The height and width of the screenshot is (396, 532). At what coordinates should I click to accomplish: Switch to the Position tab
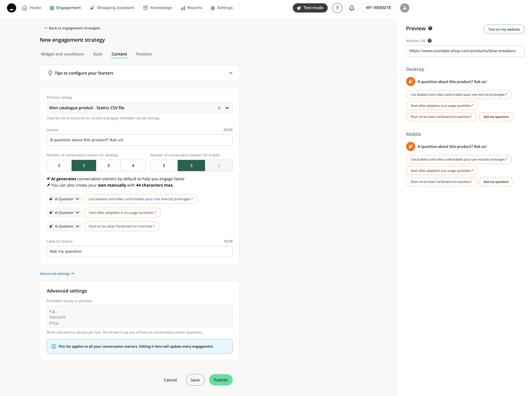click(144, 54)
